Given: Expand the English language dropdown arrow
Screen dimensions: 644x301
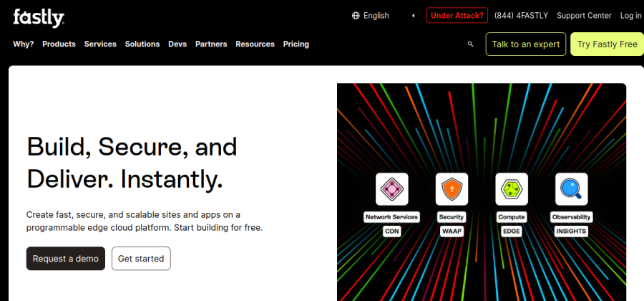Looking at the screenshot, I should coord(413,16).
